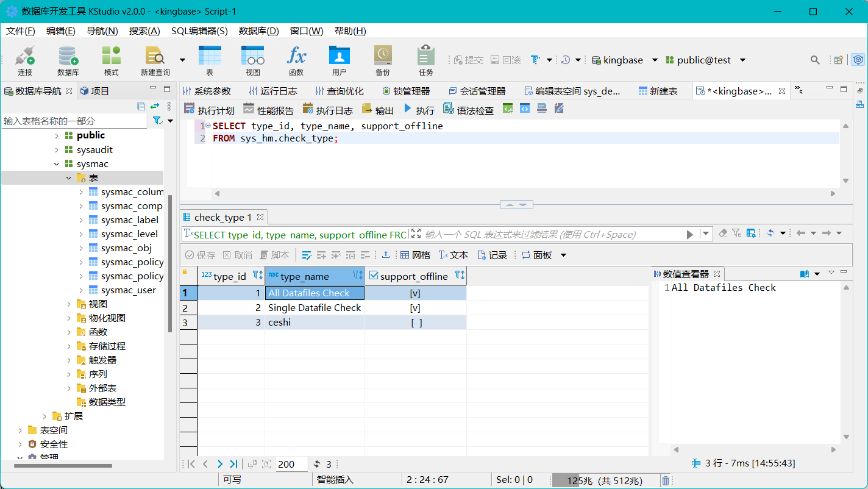Go to the last page of results
The width and height of the screenshot is (868, 489).
pyautogui.click(x=233, y=464)
